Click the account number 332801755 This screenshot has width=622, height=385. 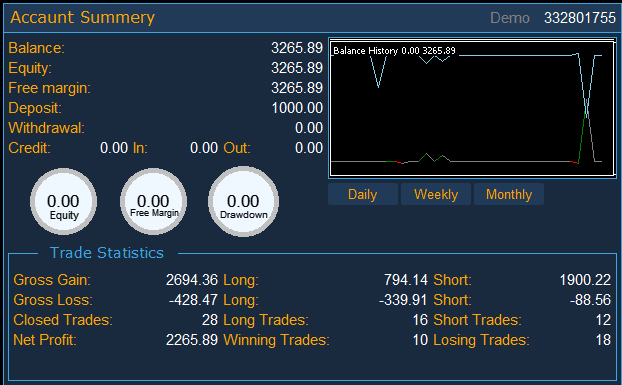tap(580, 18)
